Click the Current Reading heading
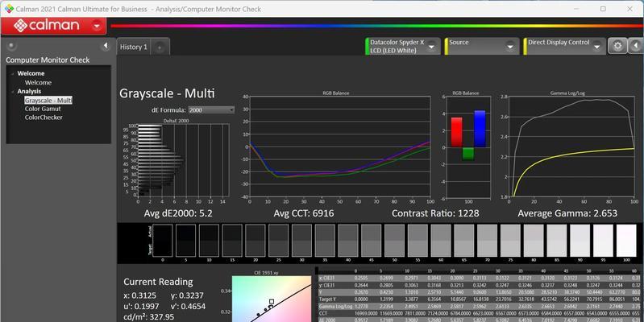Viewport: 644px width, 322px height. pyautogui.click(x=158, y=282)
